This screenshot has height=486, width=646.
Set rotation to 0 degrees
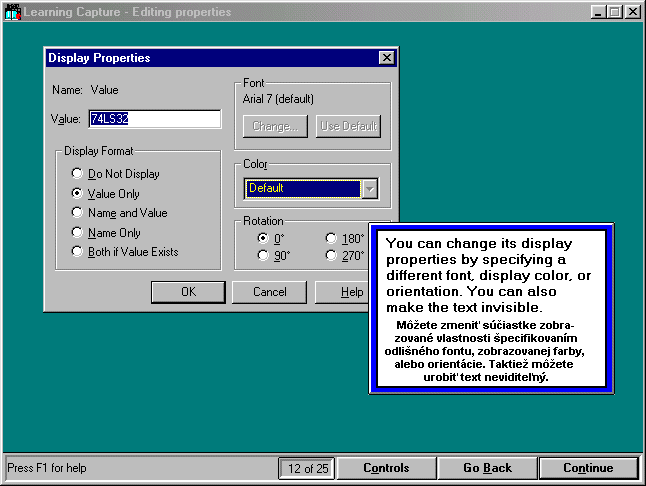264,238
